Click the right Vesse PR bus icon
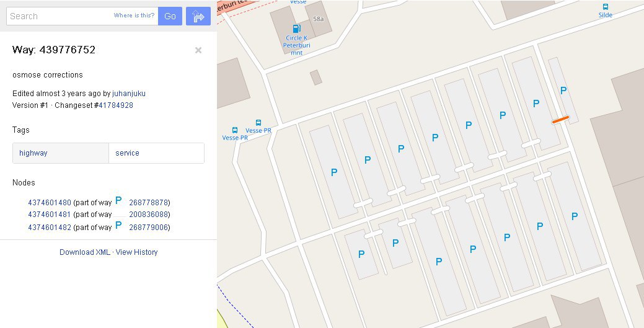The width and height of the screenshot is (644, 328). (x=258, y=123)
